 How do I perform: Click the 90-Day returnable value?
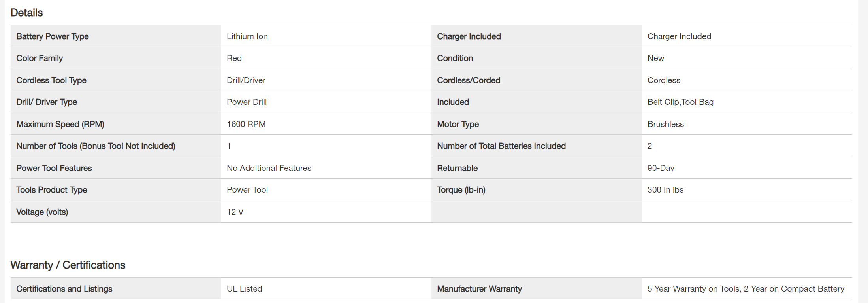pyautogui.click(x=661, y=168)
